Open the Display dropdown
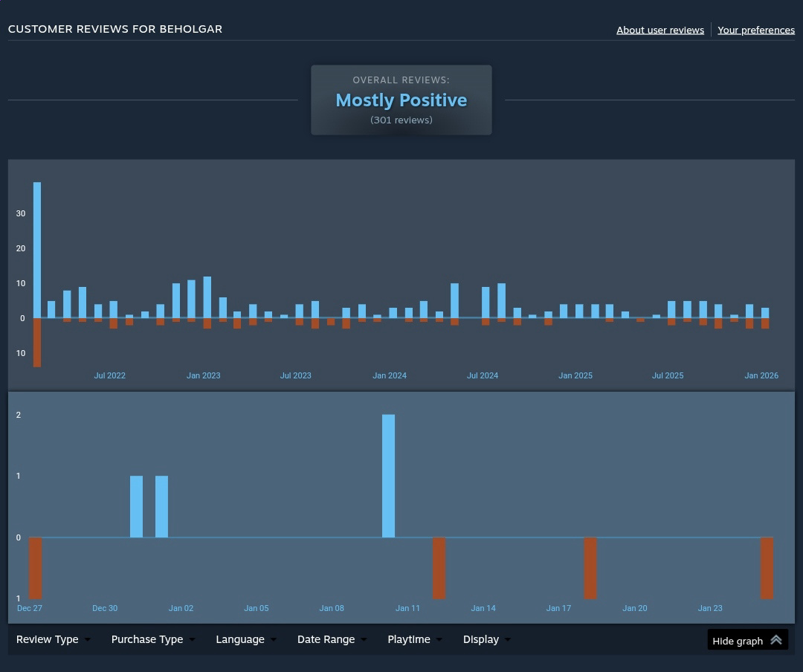This screenshot has width=803, height=672. 486,639
